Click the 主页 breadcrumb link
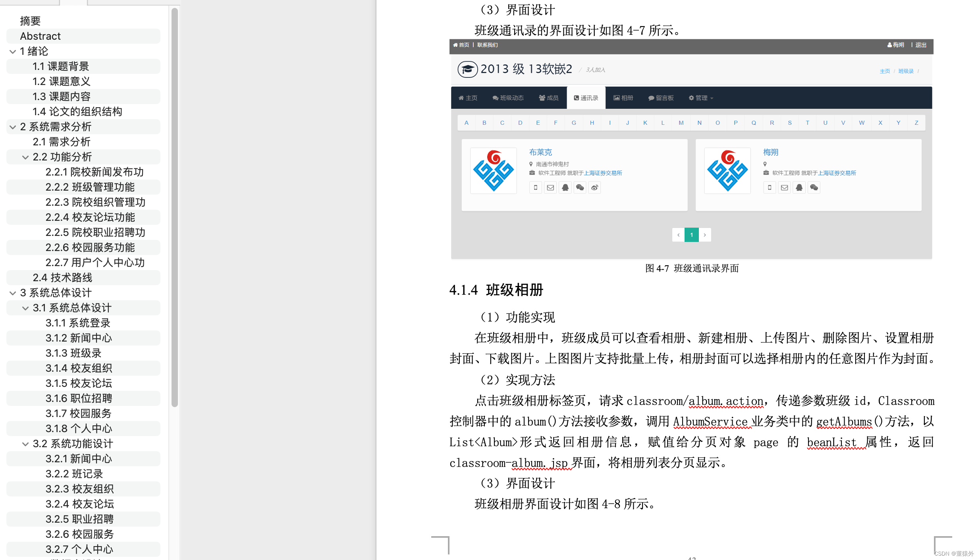Image resolution: width=980 pixels, height=560 pixels. (885, 71)
